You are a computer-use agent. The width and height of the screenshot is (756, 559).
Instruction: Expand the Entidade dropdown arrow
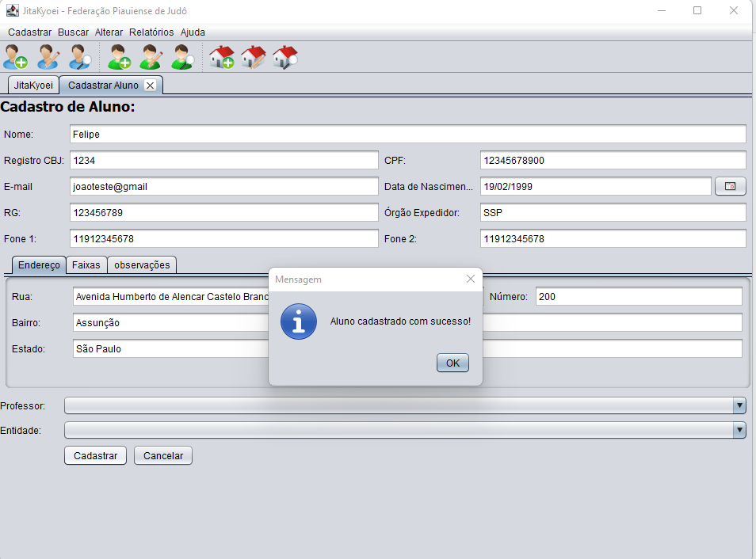739,430
